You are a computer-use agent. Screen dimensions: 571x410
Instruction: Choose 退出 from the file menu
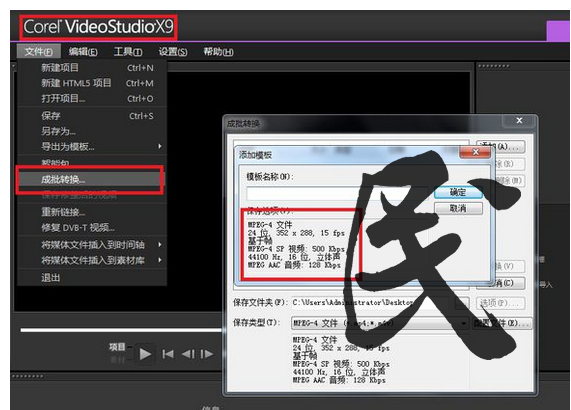pyautogui.click(x=92, y=278)
